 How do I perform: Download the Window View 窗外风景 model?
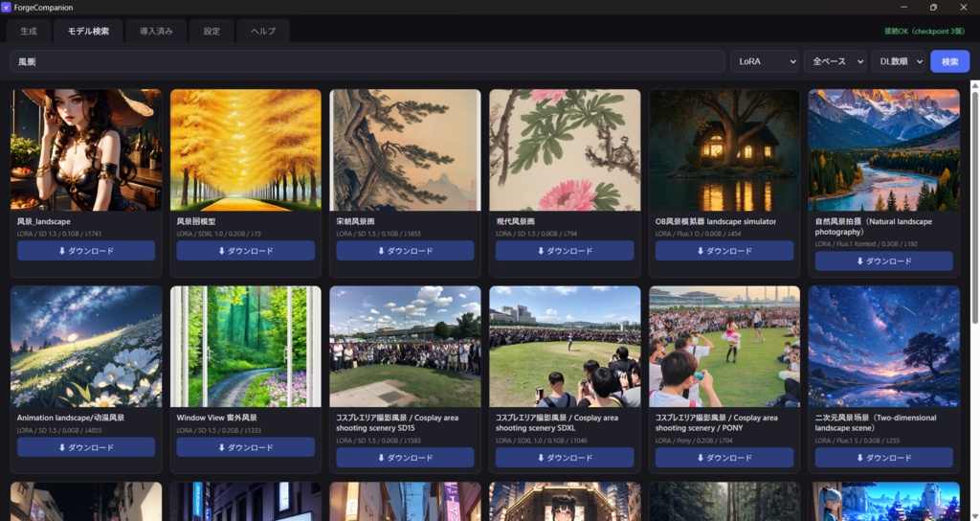(246, 447)
